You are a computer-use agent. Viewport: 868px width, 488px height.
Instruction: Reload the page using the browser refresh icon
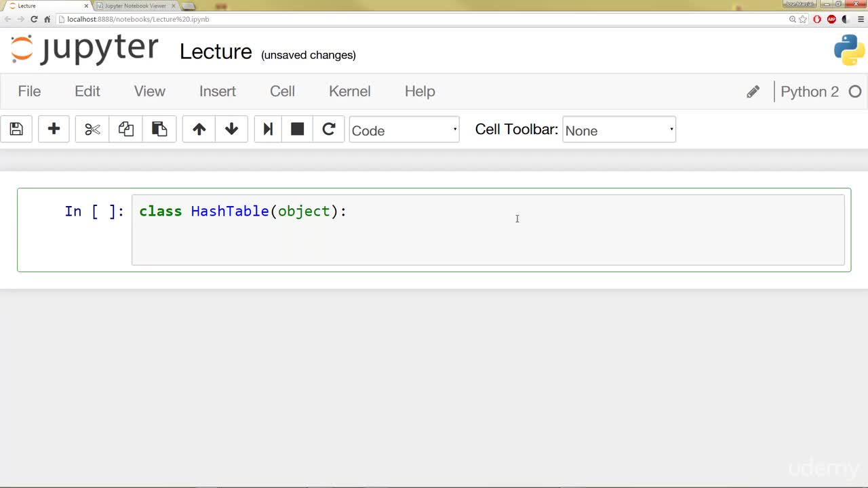[x=34, y=19]
